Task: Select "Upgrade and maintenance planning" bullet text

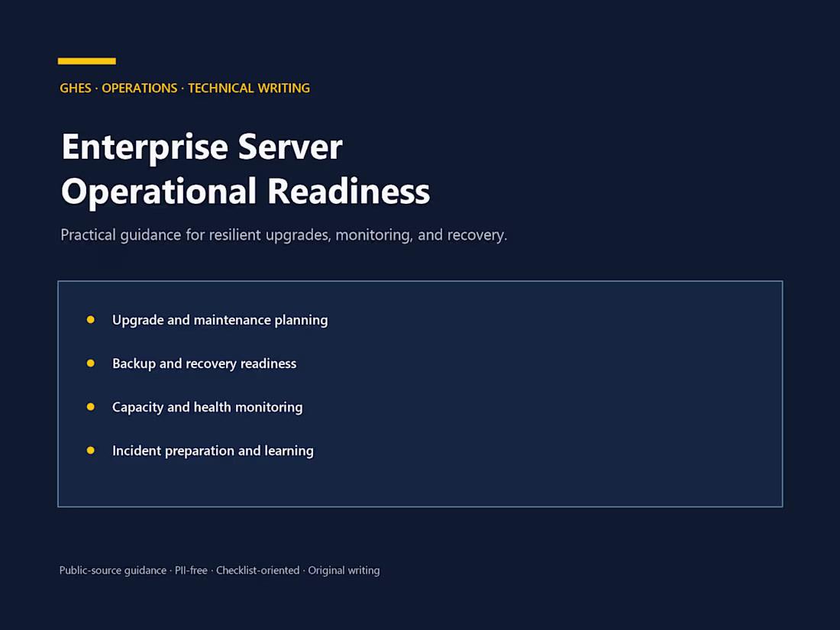Action: pos(220,321)
